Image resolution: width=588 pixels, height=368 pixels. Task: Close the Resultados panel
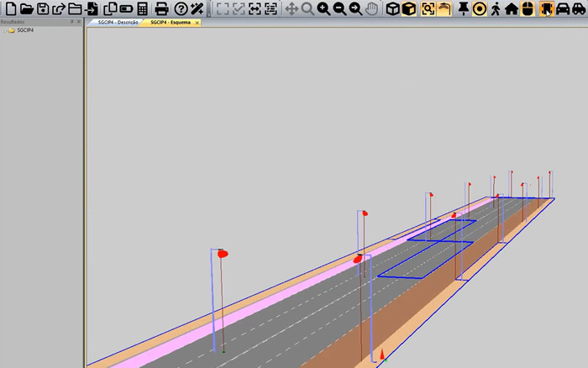point(78,22)
